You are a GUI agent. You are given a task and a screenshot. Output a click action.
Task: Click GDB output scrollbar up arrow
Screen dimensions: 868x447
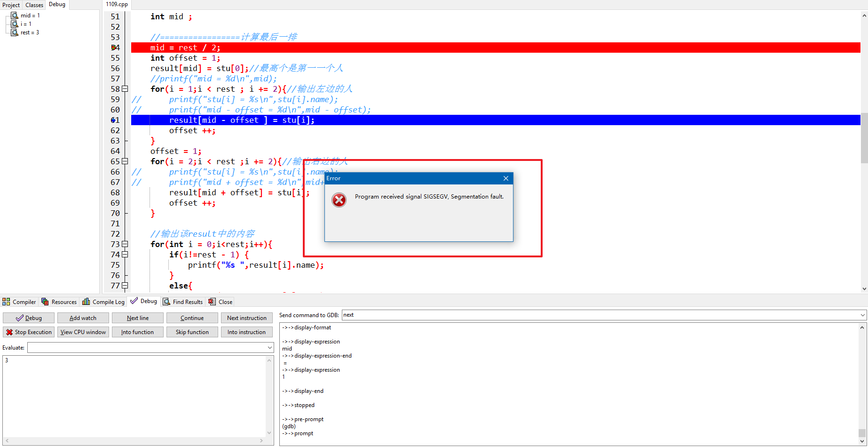pyautogui.click(x=862, y=327)
